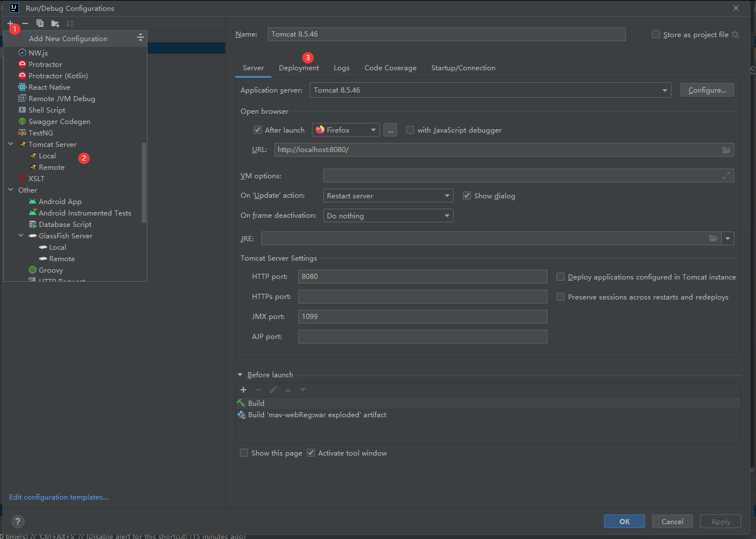Remove Before launch task with minus icon
Viewport: 756px width, 539px height.
(x=258, y=390)
